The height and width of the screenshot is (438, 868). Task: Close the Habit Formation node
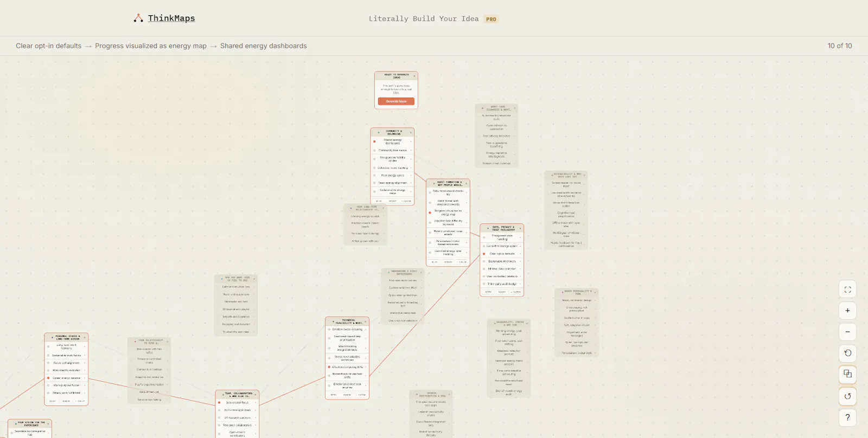click(x=467, y=184)
